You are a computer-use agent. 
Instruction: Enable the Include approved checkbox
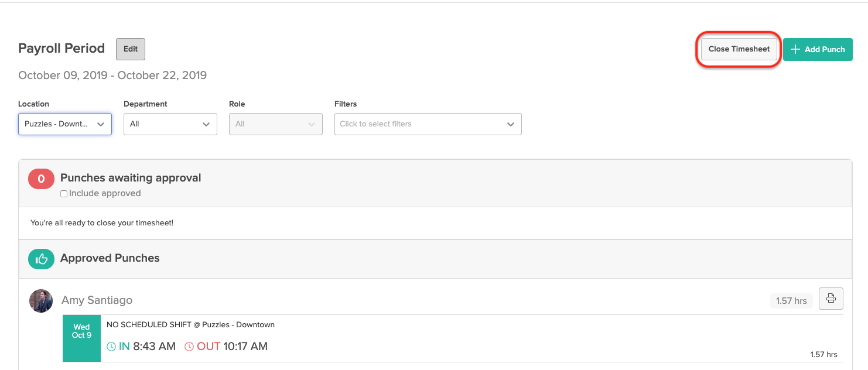pyautogui.click(x=63, y=193)
